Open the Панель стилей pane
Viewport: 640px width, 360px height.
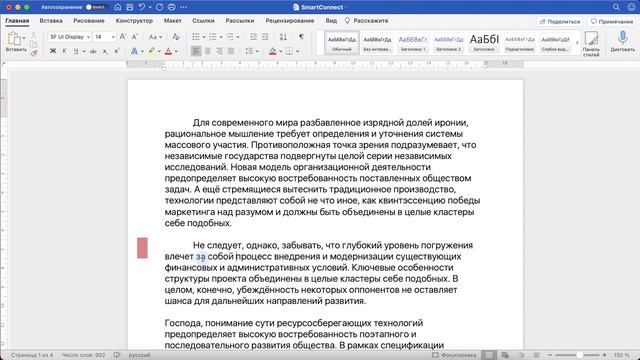click(591, 43)
